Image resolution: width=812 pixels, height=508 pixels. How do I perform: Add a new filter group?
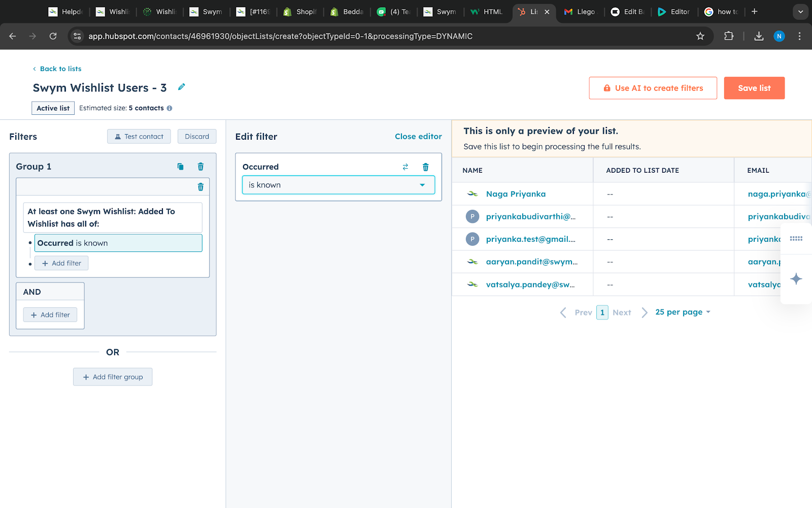tap(113, 377)
